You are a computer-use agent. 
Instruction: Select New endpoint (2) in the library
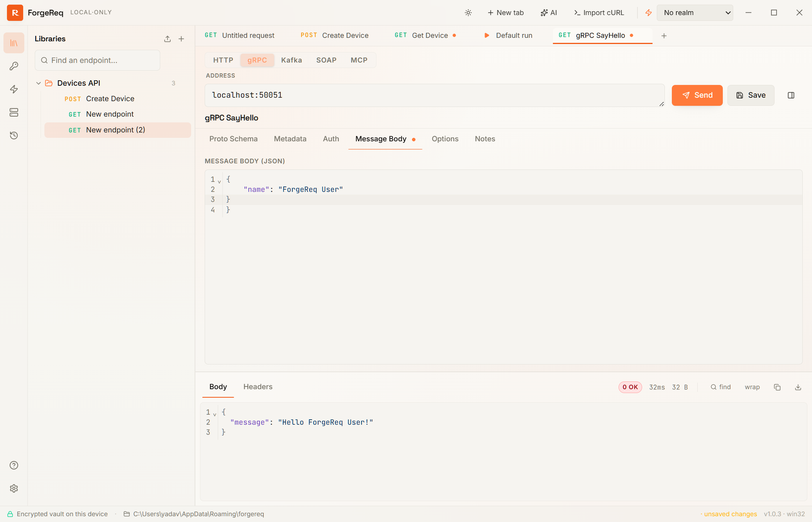pos(118,130)
